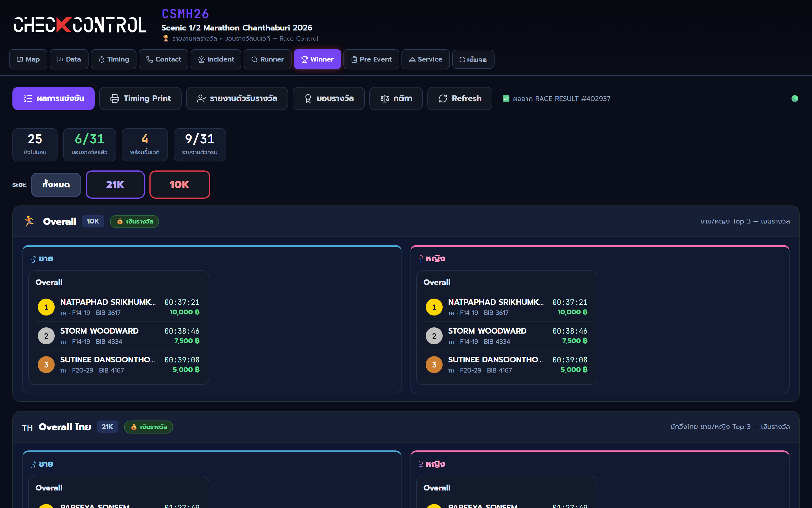Click rank 1 gold medal in หญิง column
The image size is (812, 508).
pos(434,307)
